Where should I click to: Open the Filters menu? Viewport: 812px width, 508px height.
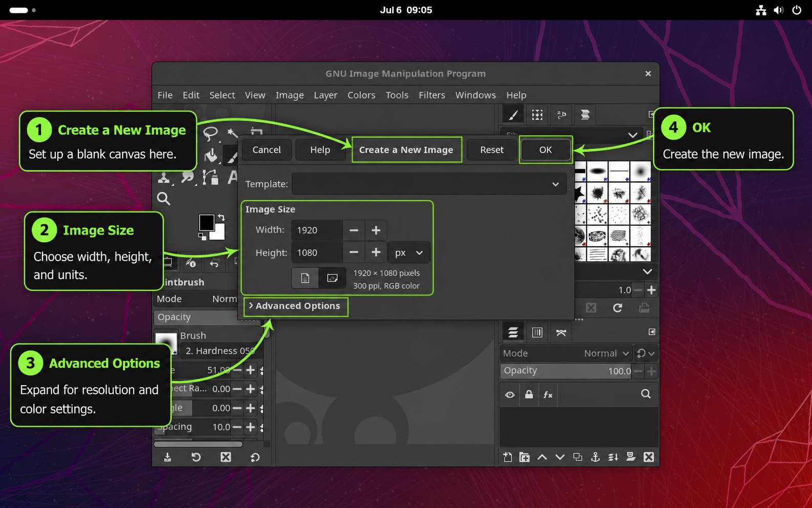pos(432,95)
